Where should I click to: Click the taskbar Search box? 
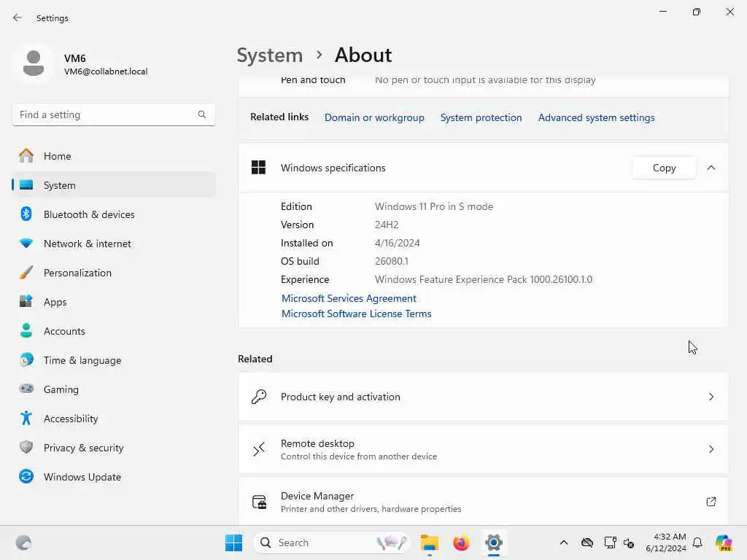[332, 542]
